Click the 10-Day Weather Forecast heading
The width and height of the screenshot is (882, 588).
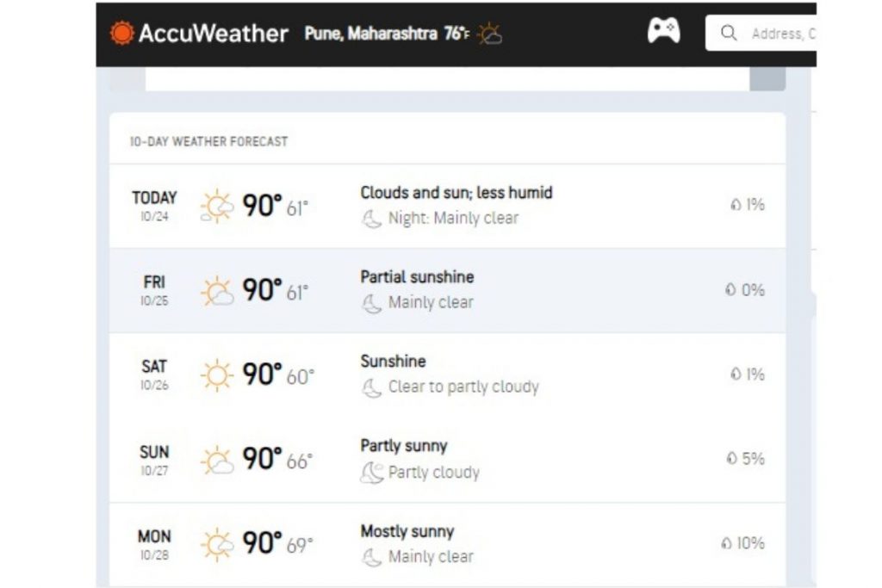tap(208, 141)
